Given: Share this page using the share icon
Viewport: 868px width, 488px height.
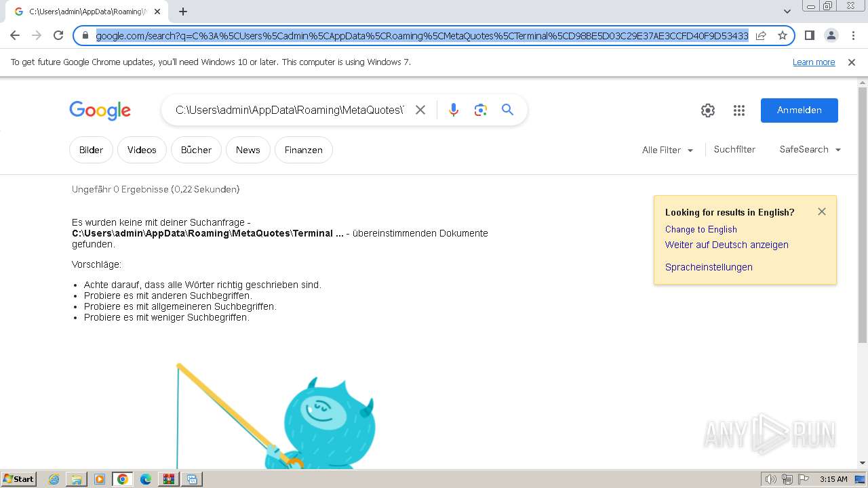Looking at the screenshot, I should pyautogui.click(x=761, y=35).
